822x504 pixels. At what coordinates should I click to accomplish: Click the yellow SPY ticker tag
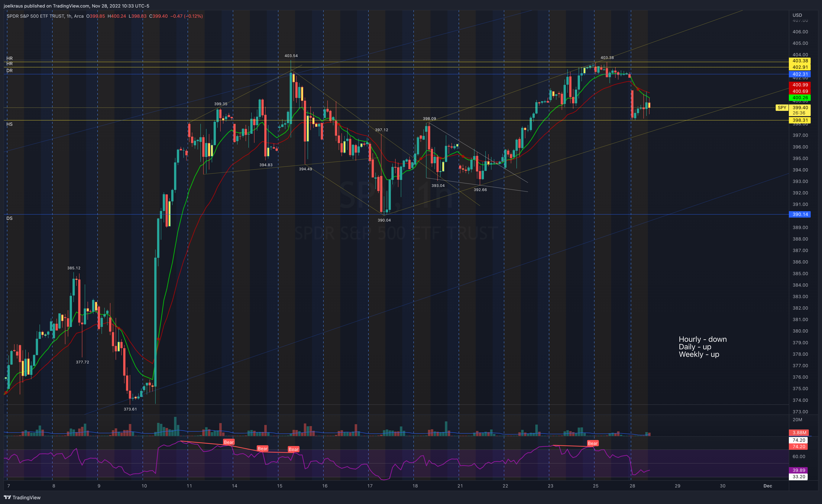(782, 108)
